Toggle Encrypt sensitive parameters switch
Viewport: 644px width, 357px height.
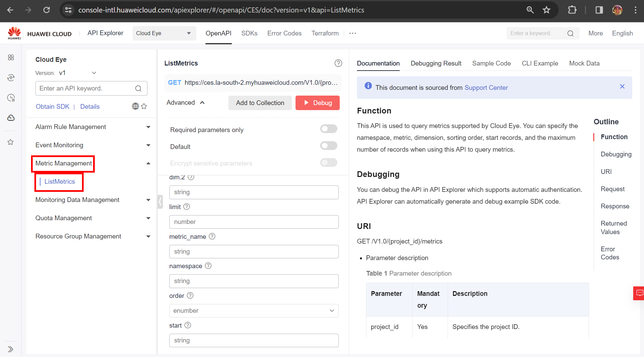pos(329,162)
